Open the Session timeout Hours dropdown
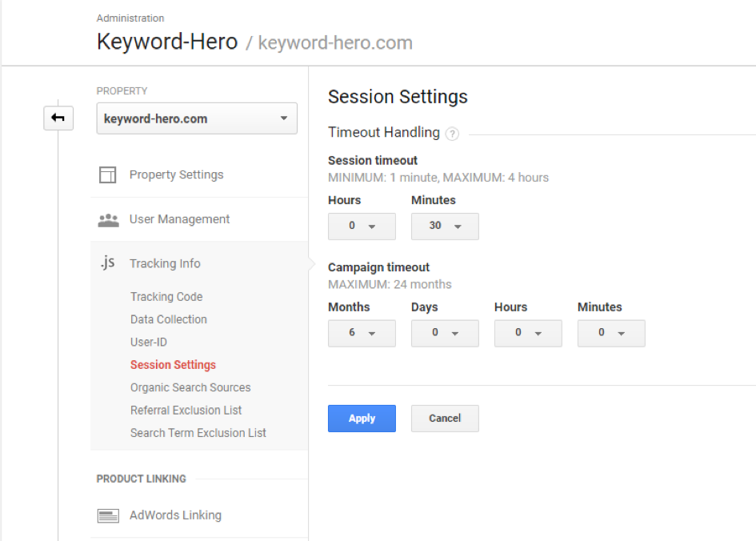This screenshot has height=541, width=756. coord(362,226)
